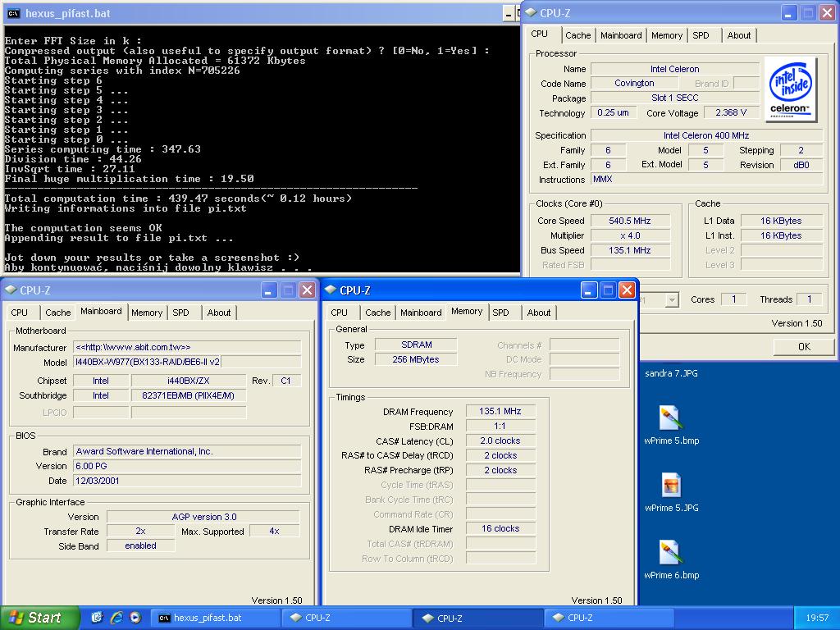This screenshot has width=840, height=630.
Task: Launch Internet Explorer from quick launch
Action: coord(116,618)
